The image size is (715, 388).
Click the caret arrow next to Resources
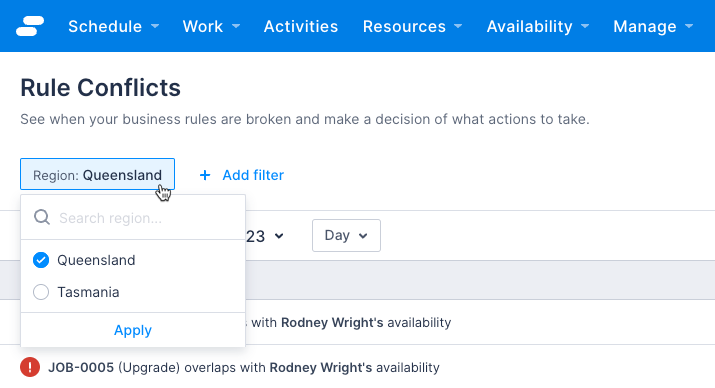[458, 26]
